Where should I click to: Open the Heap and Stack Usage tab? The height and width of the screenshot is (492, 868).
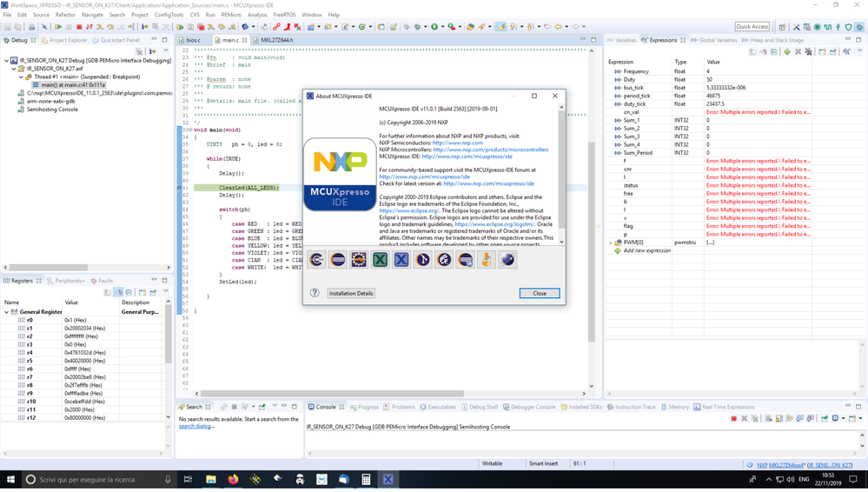(772, 40)
